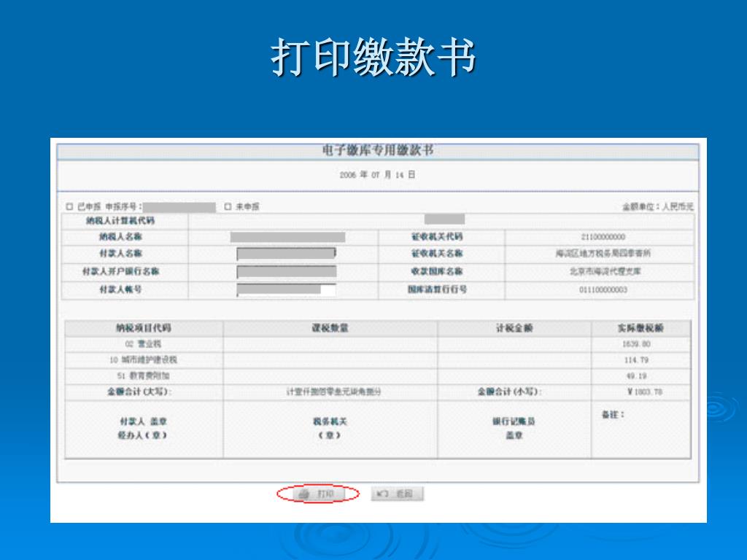747x560 pixels.
Task: Click the tax amount 1639.80
Action: click(636, 344)
